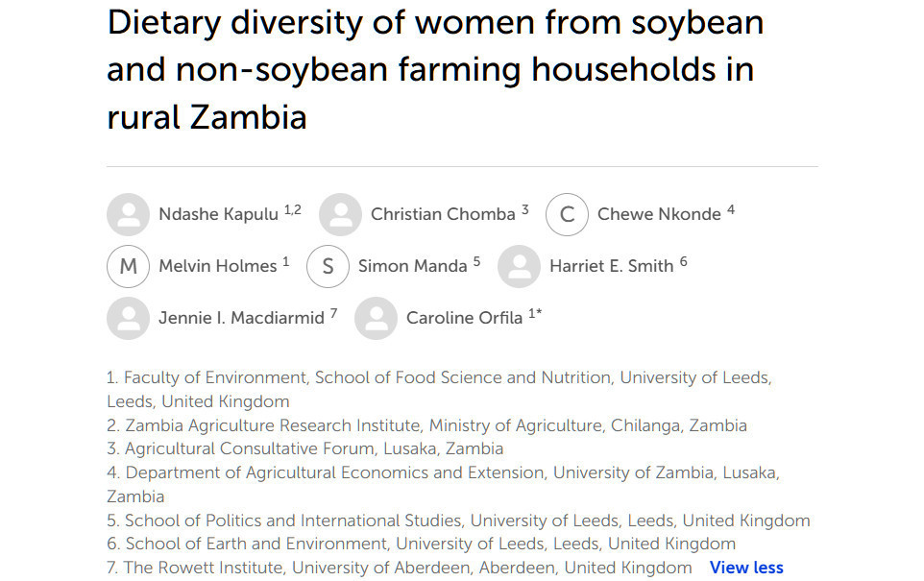Click the circled M avatar for Melvin Holmes

(128, 266)
